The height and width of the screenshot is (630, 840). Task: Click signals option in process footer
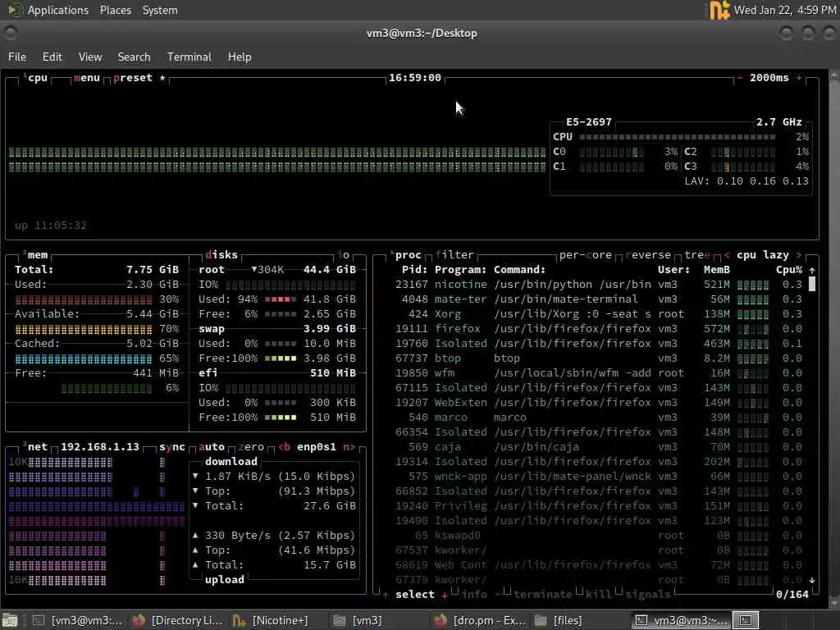648,595
